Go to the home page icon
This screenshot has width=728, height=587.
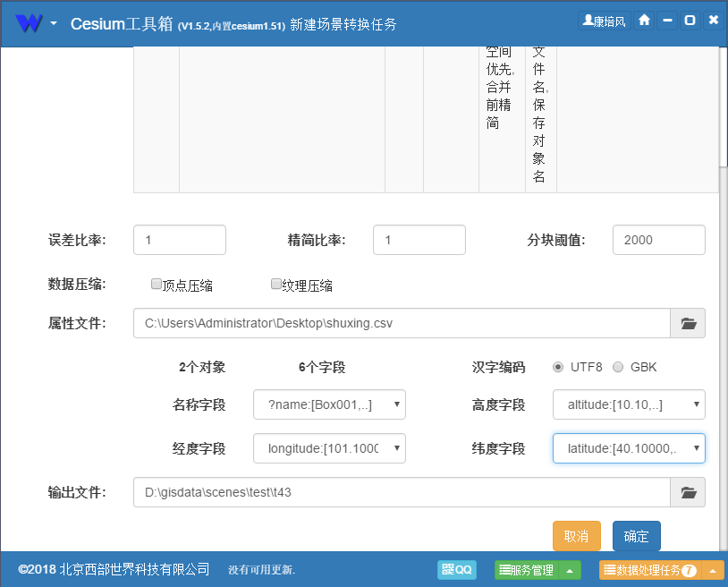644,21
